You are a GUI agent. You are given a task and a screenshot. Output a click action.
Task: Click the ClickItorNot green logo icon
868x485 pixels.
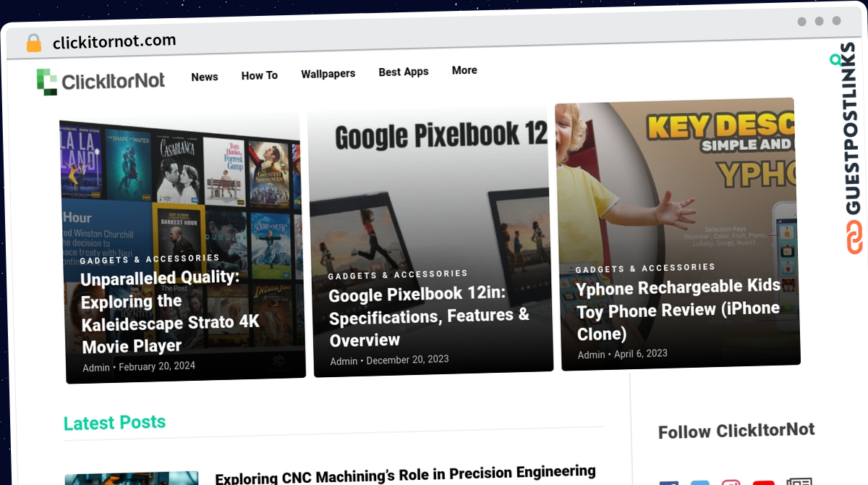point(47,82)
